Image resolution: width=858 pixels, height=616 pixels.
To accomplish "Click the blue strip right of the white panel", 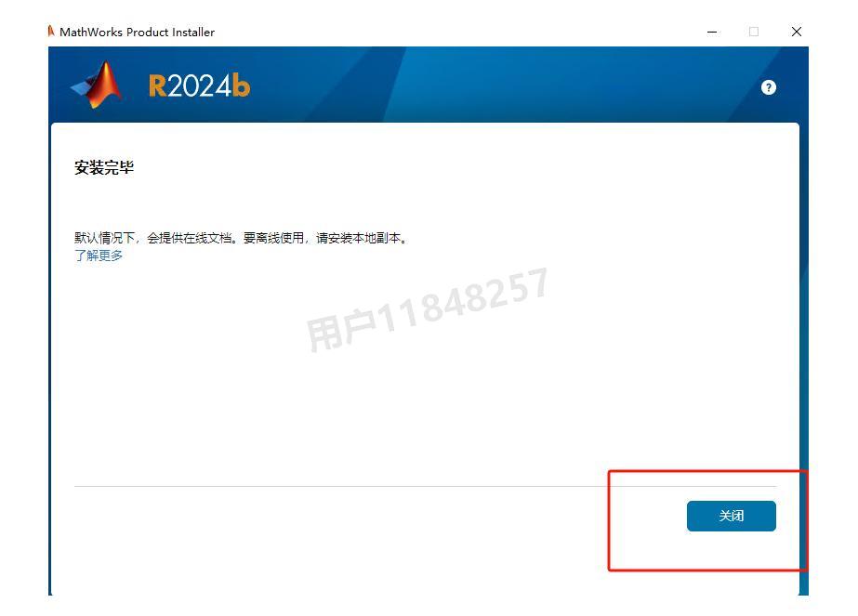I will pyautogui.click(x=804, y=356).
